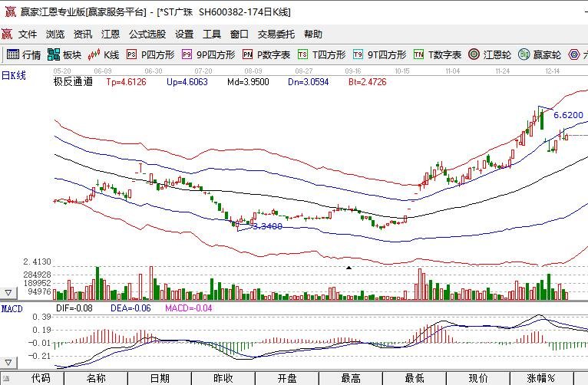Click the 开盘 column header

(x=287, y=378)
